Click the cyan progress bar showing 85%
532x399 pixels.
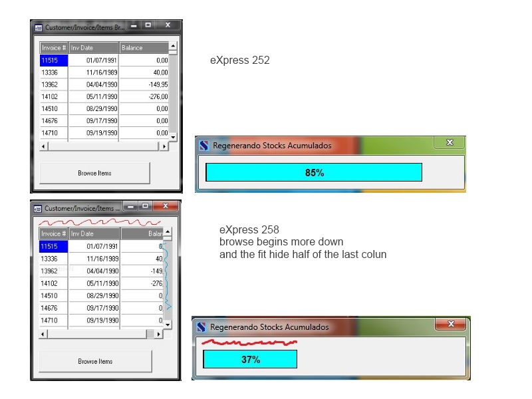(x=314, y=172)
